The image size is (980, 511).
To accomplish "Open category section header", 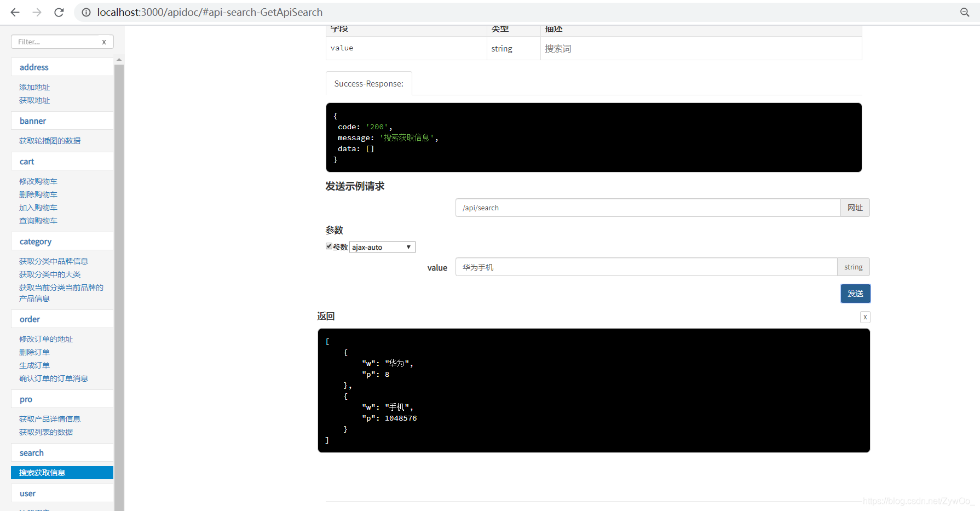I will click(x=62, y=242).
